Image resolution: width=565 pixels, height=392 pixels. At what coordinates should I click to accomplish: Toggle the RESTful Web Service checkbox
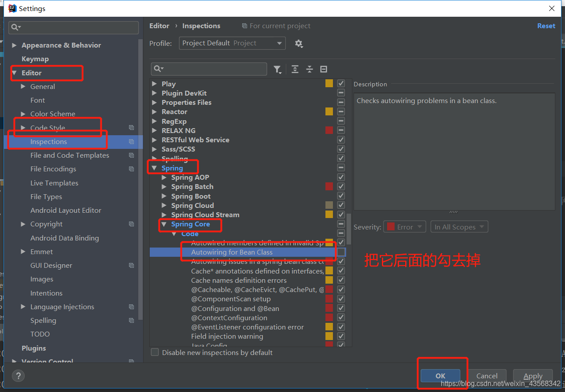coord(341,140)
